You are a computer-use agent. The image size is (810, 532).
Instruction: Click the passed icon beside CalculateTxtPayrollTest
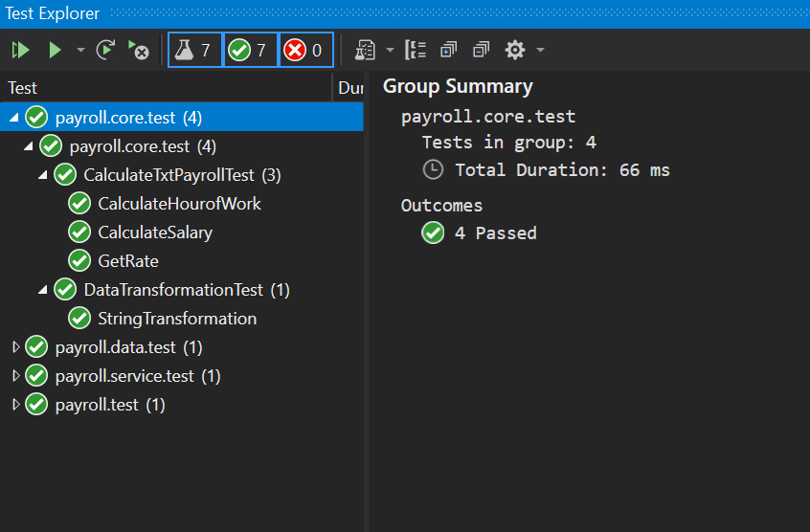pos(65,174)
